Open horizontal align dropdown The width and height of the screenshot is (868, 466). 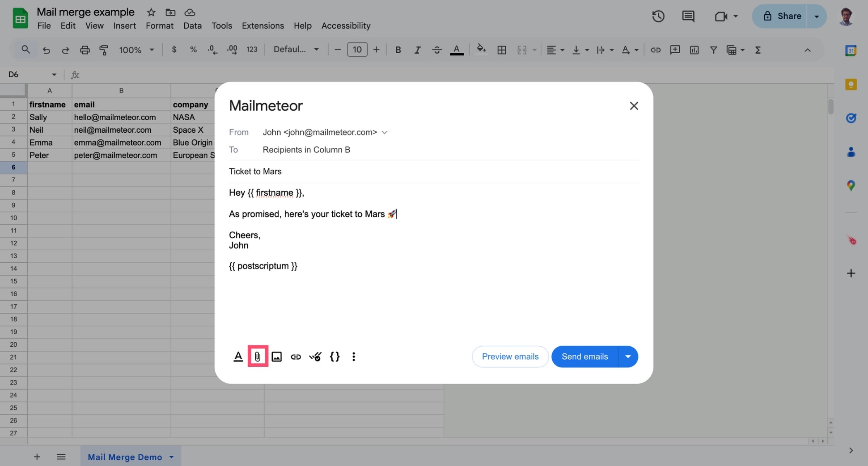click(x=555, y=50)
